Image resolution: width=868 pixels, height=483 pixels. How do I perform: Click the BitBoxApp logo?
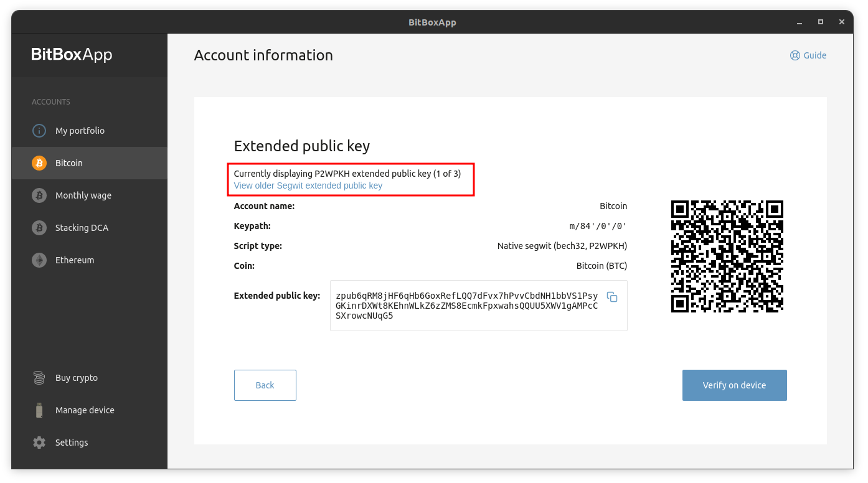click(72, 54)
